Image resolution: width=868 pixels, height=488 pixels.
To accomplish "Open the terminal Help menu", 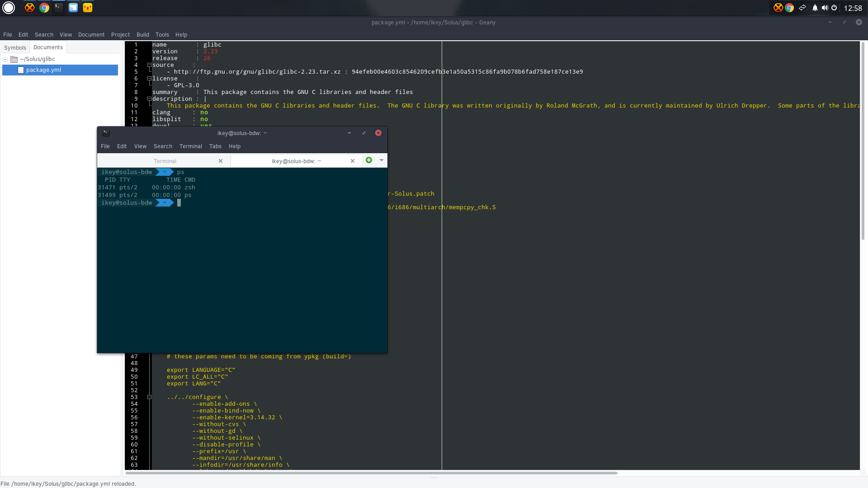I will pyautogui.click(x=235, y=146).
